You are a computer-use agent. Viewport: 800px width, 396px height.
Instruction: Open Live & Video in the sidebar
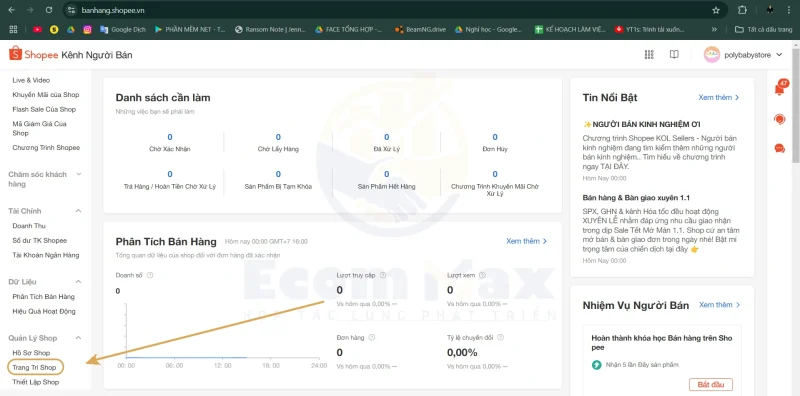[31, 80]
